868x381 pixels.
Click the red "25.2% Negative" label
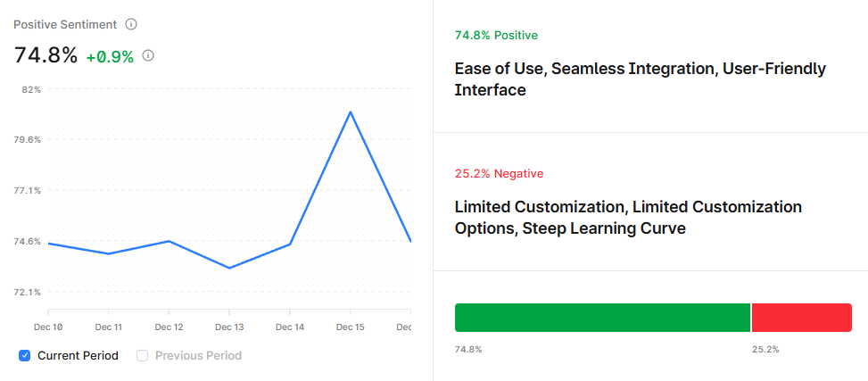point(499,173)
